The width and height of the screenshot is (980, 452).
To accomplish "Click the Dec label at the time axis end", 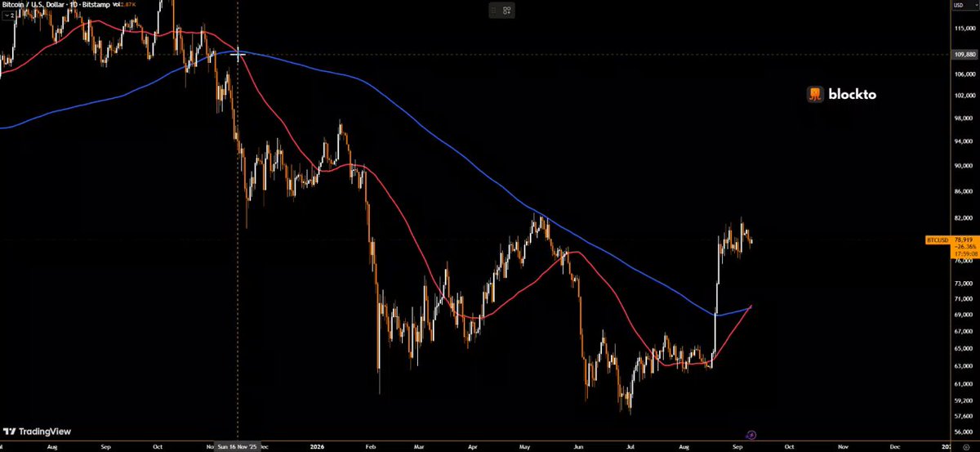I will point(895,447).
